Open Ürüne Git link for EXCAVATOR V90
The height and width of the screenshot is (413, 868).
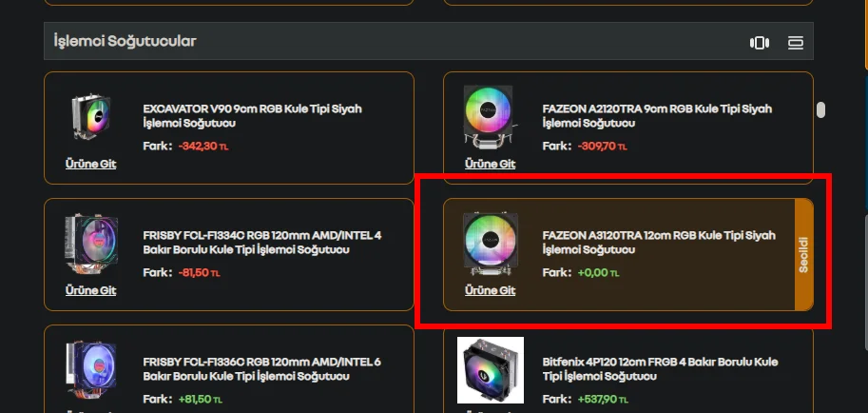coord(90,164)
